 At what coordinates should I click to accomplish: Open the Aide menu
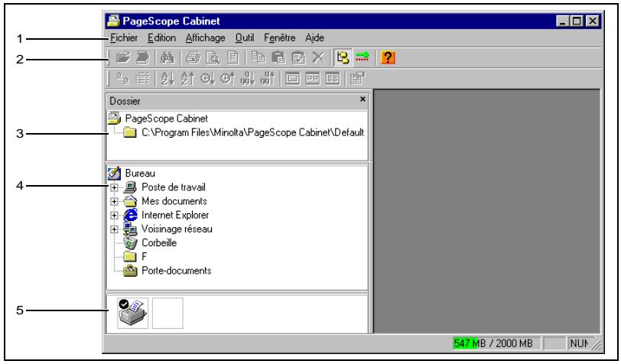click(314, 38)
